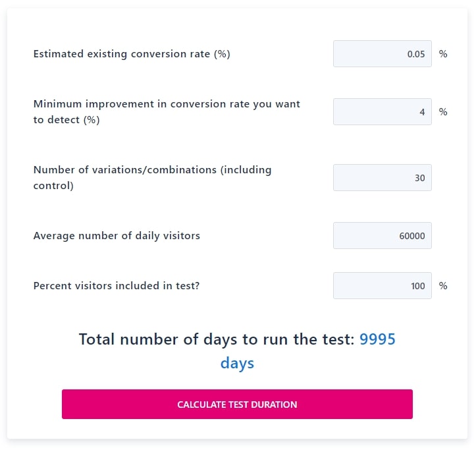Click the Calculate Test Duration button
This screenshot has height=450, width=476.
[x=237, y=404]
